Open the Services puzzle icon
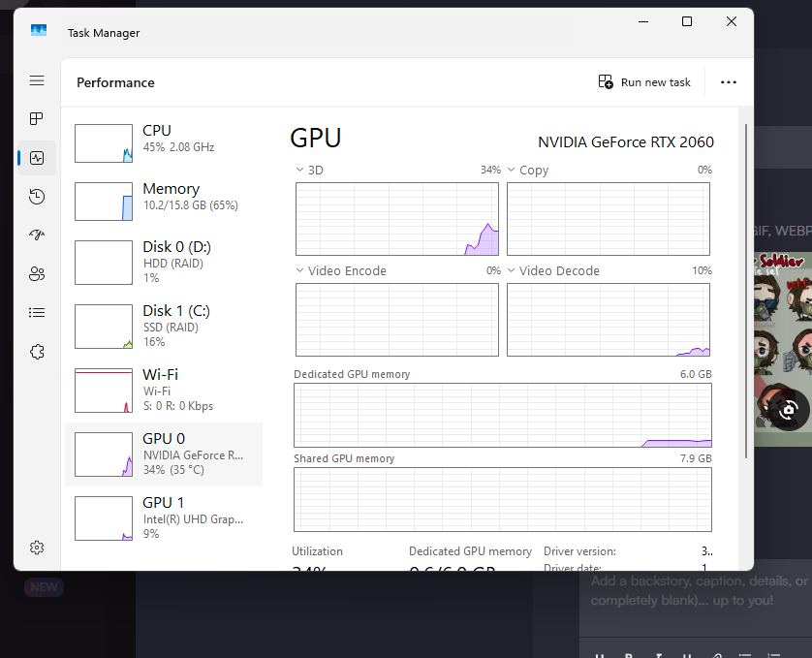Image resolution: width=812 pixels, height=658 pixels. pos(37,352)
